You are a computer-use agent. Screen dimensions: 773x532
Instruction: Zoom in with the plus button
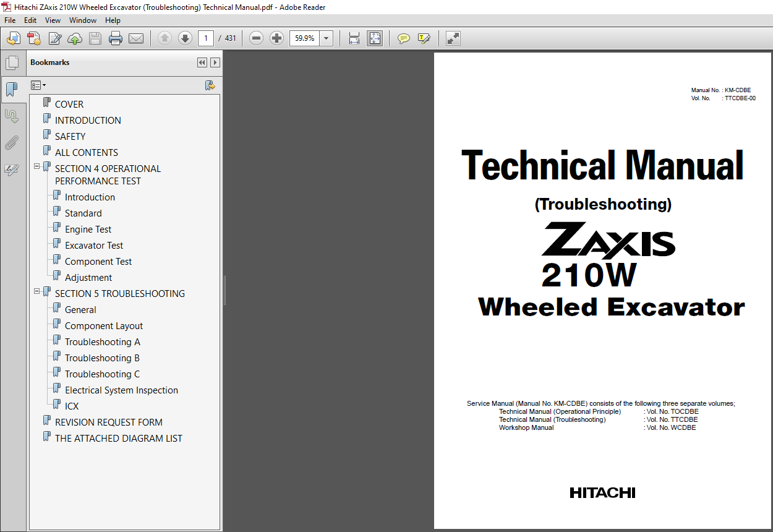pyautogui.click(x=277, y=38)
